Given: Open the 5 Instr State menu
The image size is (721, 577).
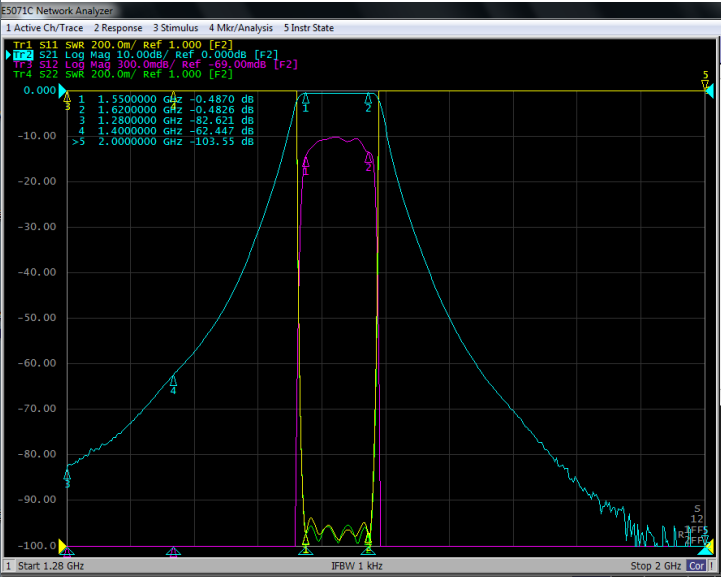Looking at the screenshot, I should pyautogui.click(x=309, y=28).
